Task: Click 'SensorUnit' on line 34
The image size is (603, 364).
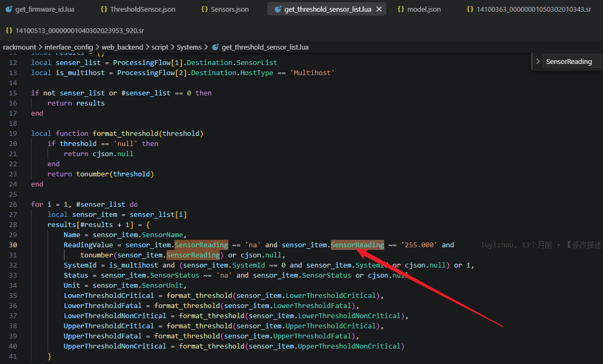Action: point(162,286)
